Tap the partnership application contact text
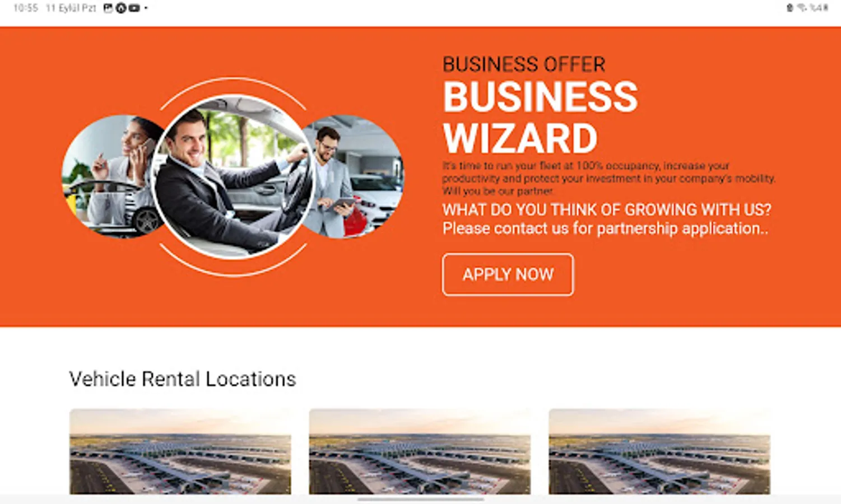841x504 pixels. 605,228
